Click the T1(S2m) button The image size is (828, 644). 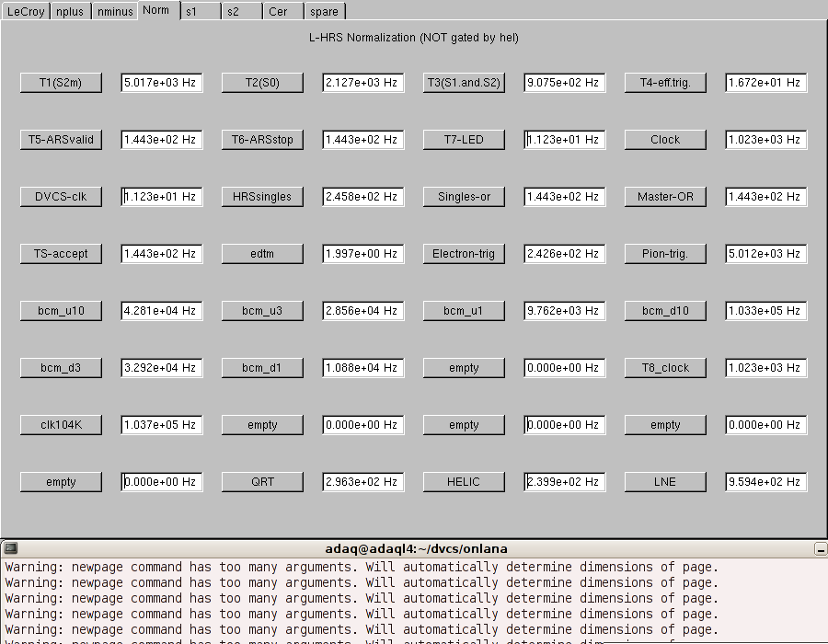61,83
